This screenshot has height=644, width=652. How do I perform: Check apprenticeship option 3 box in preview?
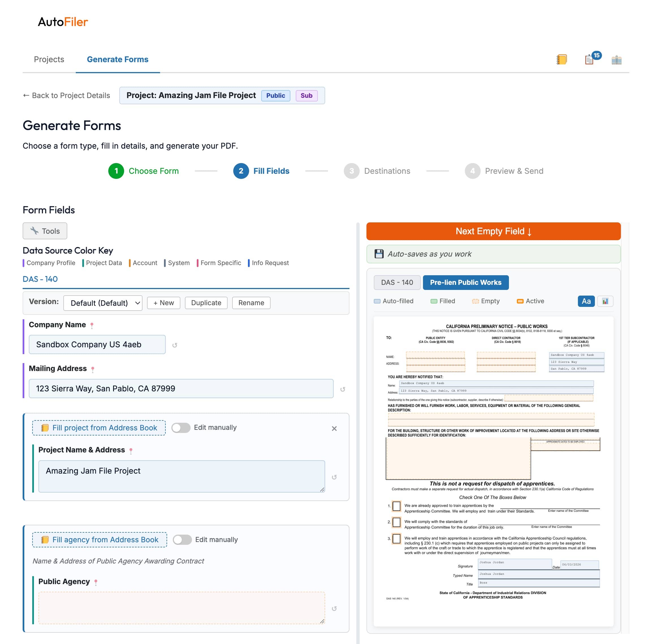(x=396, y=539)
